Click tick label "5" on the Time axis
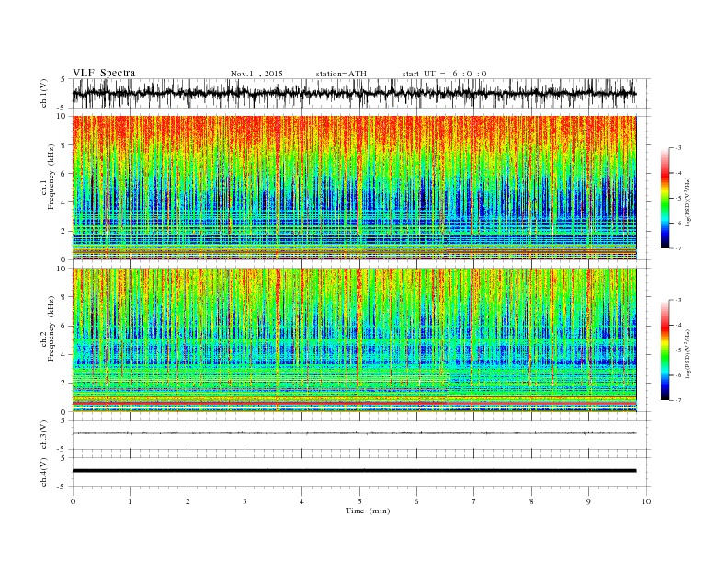Viewport: 728px width, 563px height. point(359,501)
